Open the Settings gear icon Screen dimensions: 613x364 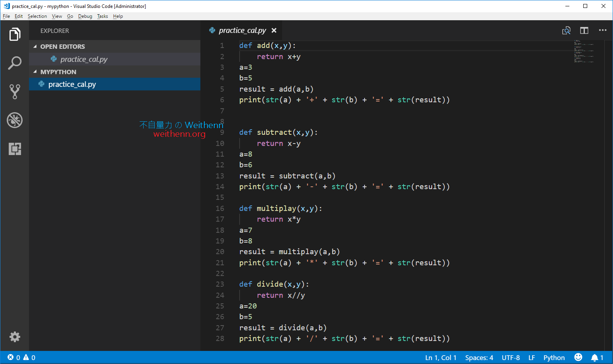tap(15, 337)
